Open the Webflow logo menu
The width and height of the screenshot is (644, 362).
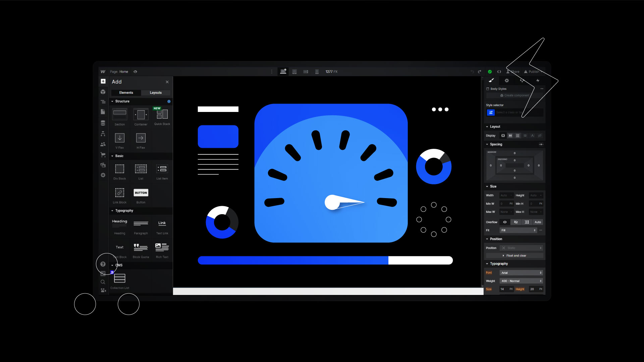pos(103,72)
